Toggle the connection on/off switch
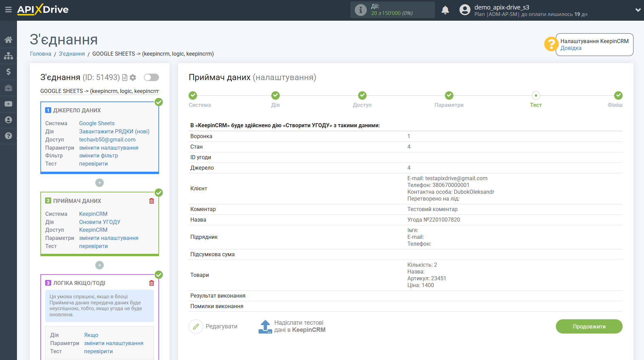Image resolution: width=644 pixels, height=360 pixels. coord(151,77)
